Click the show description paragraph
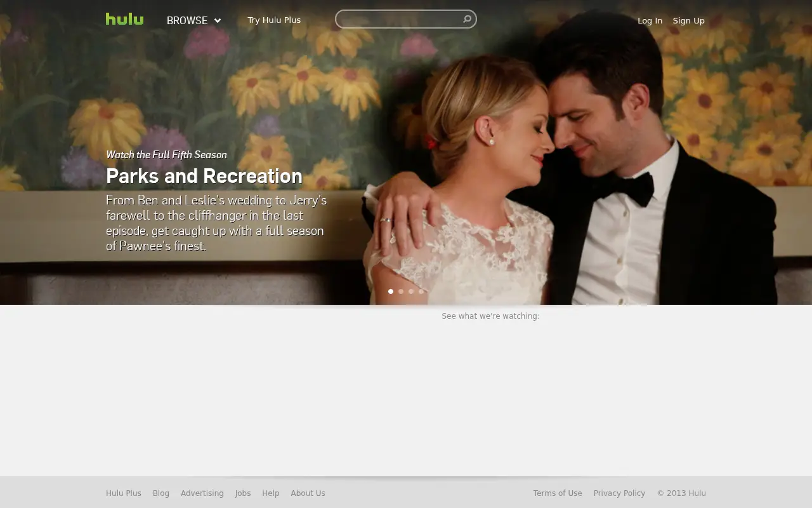 (x=216, y=223)
